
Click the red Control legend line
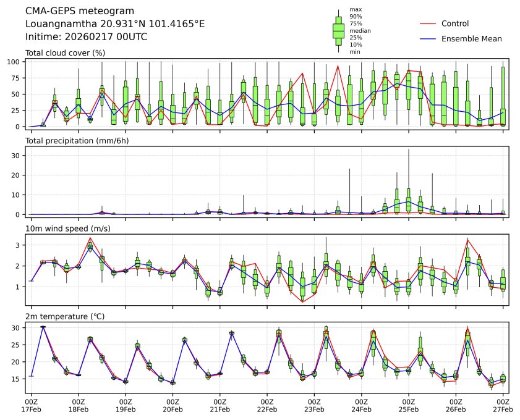(x=428, y=23)
